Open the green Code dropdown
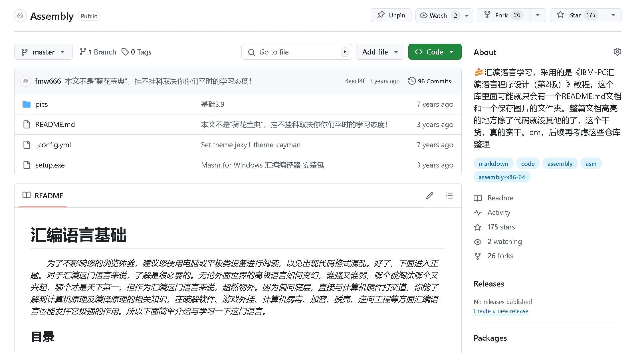Viewport: 644px width, 353px height. 435,52
